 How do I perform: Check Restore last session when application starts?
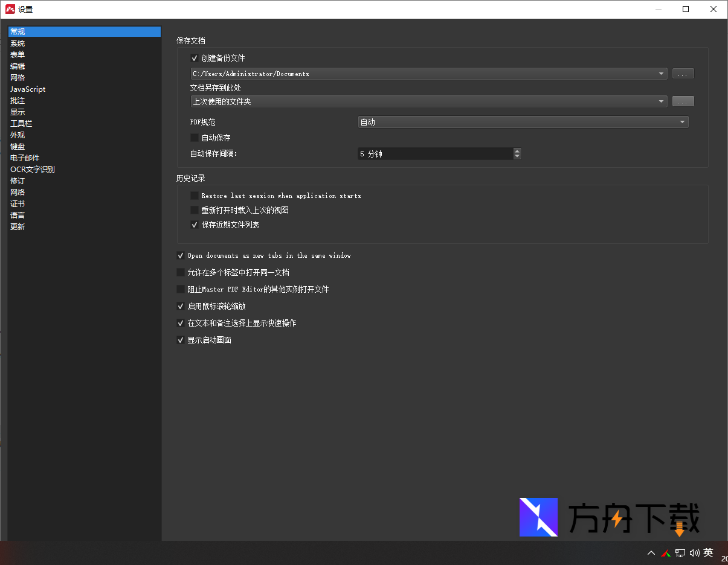[x=195, y=195]
